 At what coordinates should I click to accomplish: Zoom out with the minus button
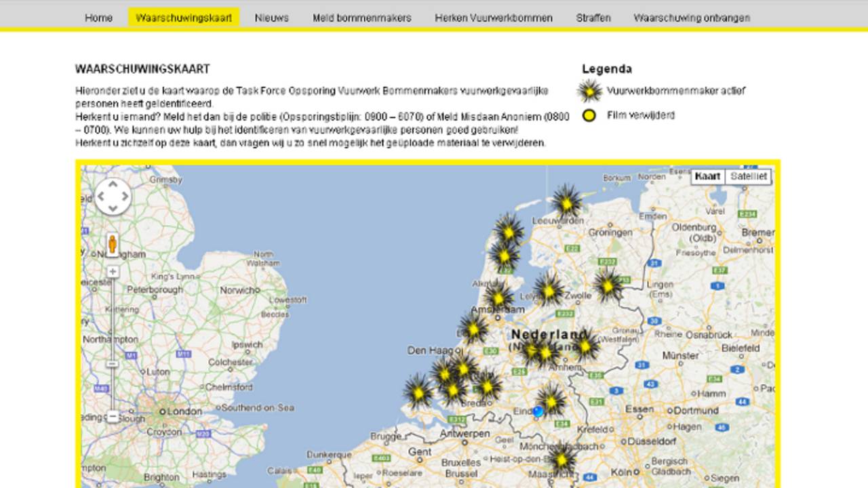coord(113,417)
